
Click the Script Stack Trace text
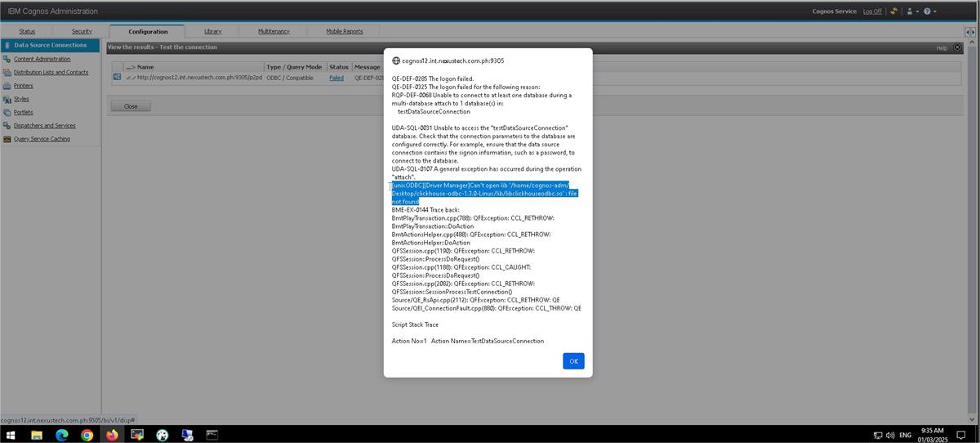point(415,324)
